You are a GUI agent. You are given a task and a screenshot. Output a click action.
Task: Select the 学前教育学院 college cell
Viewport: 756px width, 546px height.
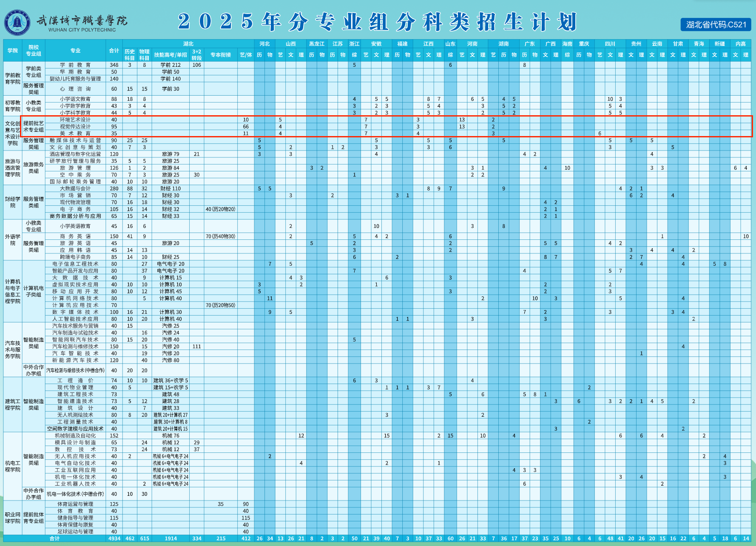pyautogui.click(x=13, y=78)
